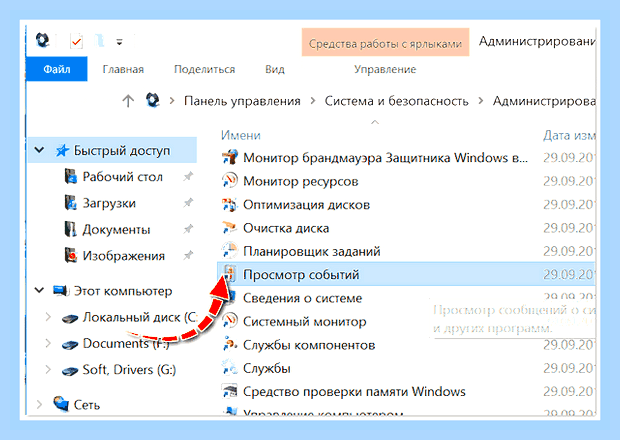Click the Properties checkmark icon in quick access toolbar
This screenshot has width=620, height=440.
[76, 41]
